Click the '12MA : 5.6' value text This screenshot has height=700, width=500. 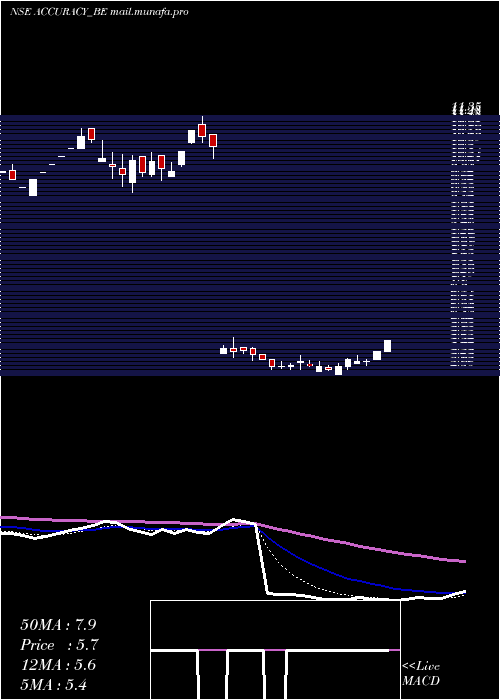58,665
